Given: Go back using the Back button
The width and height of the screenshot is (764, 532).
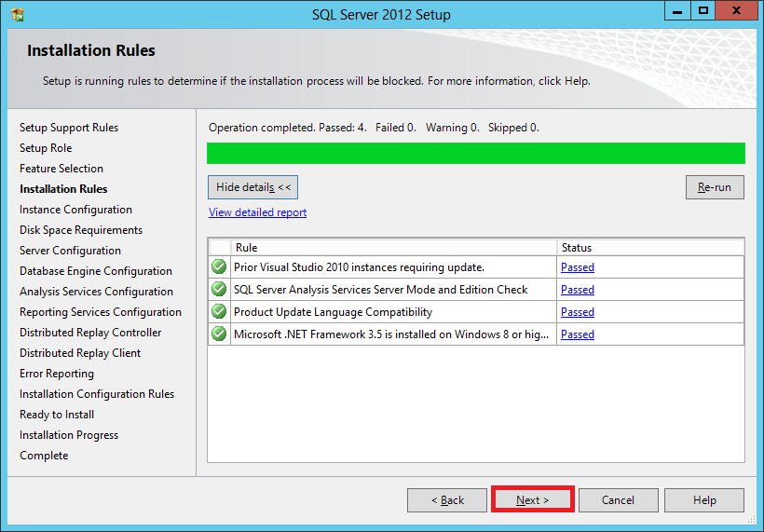Looking at the screenshot, I should coord(447,500).
